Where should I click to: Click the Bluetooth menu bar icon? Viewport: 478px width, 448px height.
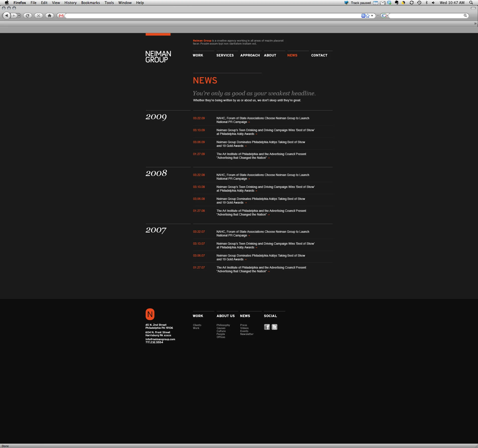coord(426,3)
